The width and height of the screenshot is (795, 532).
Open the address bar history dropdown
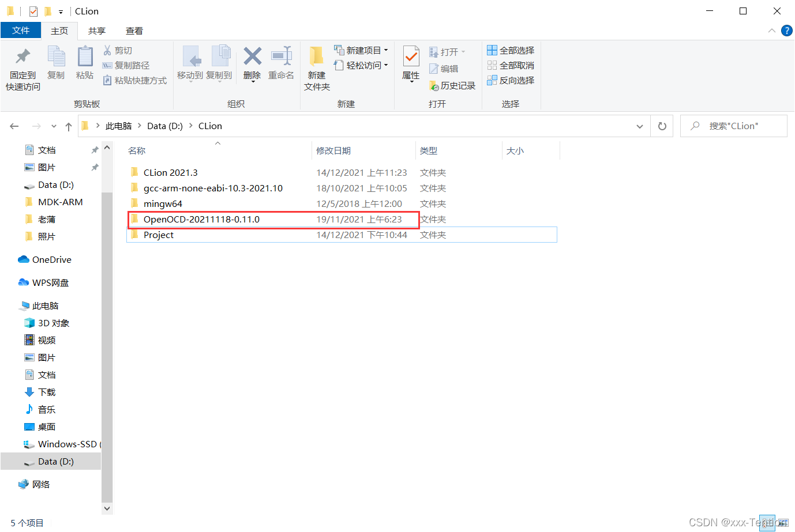pyautogui.click(x=639, y=126)
